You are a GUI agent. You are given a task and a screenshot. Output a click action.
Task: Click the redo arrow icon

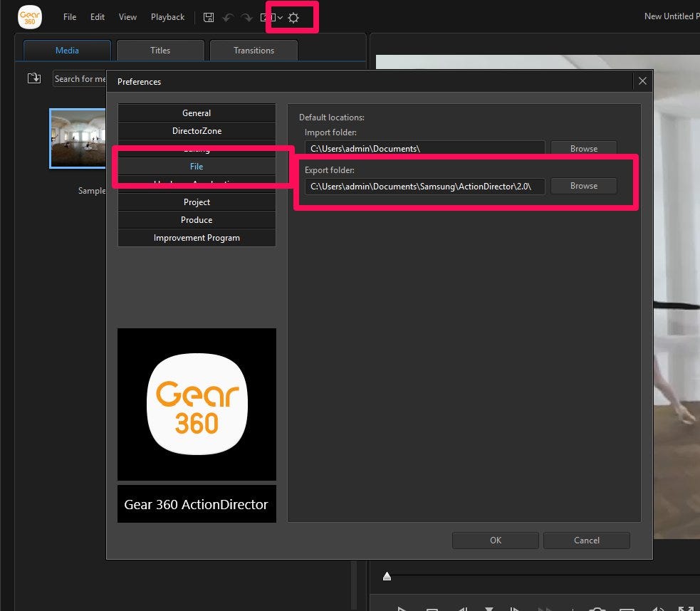[246, 18]
